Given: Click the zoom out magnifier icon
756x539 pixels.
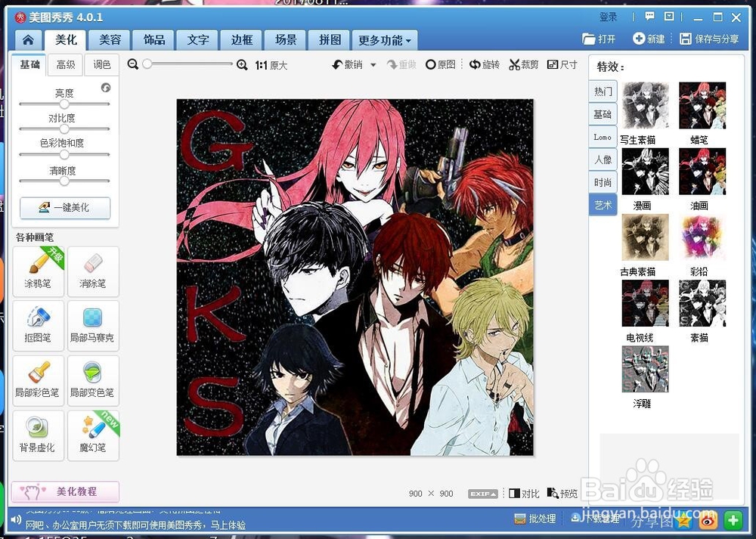Looking at the screenshot, I should (x=133, y=64).
